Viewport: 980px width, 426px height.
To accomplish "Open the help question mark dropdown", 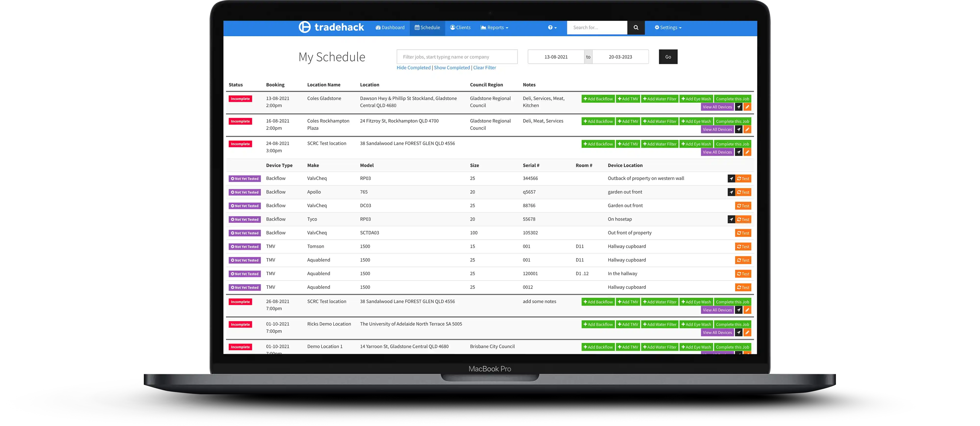I will coord(552,27).
